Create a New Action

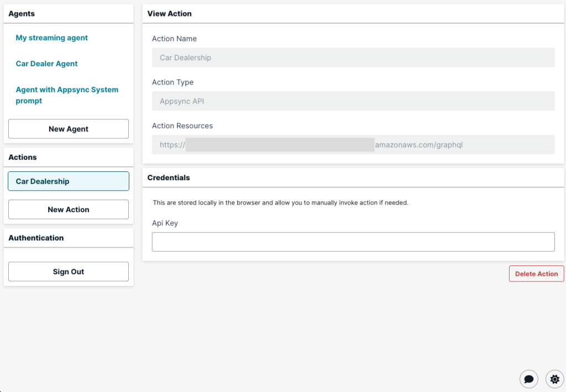[68, 210]
